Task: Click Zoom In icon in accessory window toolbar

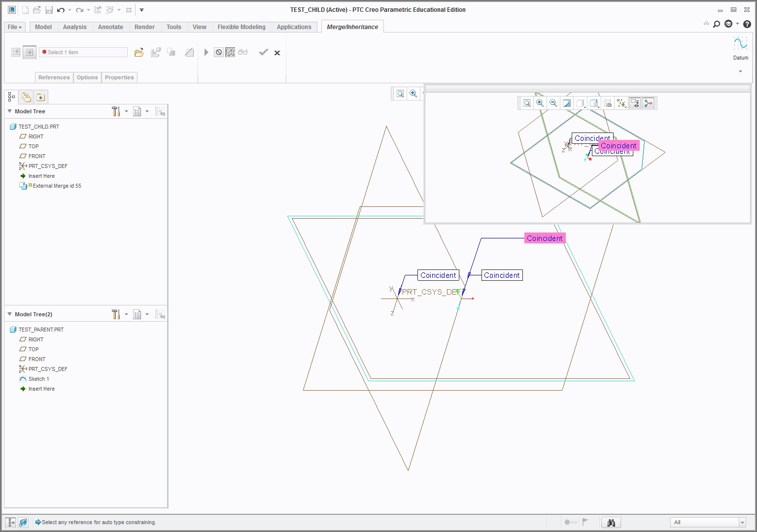Action: point(540,103)
